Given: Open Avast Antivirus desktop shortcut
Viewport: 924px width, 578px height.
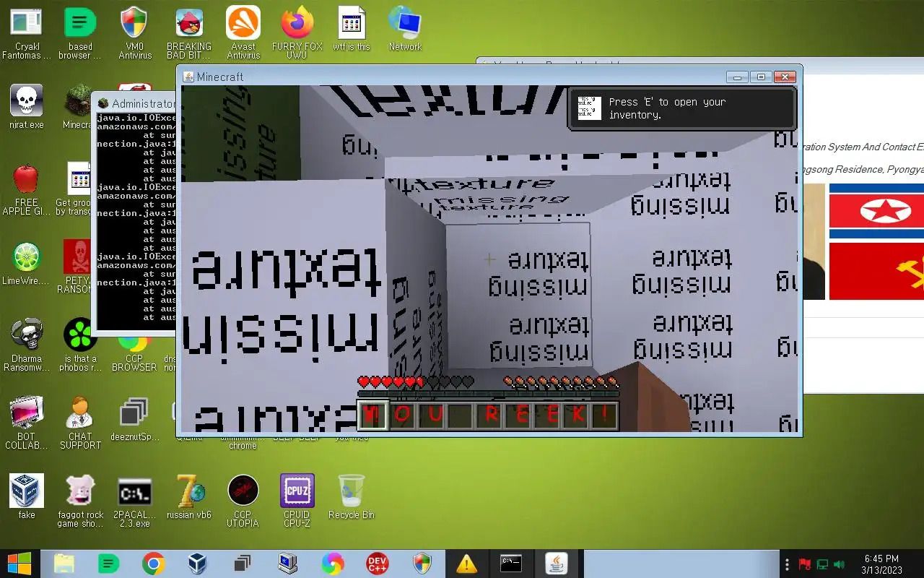Looking at the screenshot, I should 243,32.
